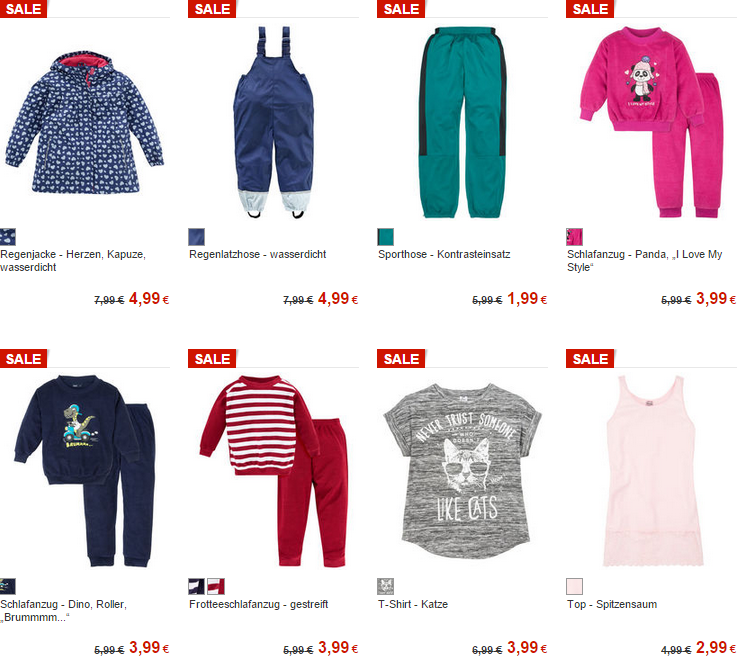Select the light pink swatch for Top

tap(574, 586)
